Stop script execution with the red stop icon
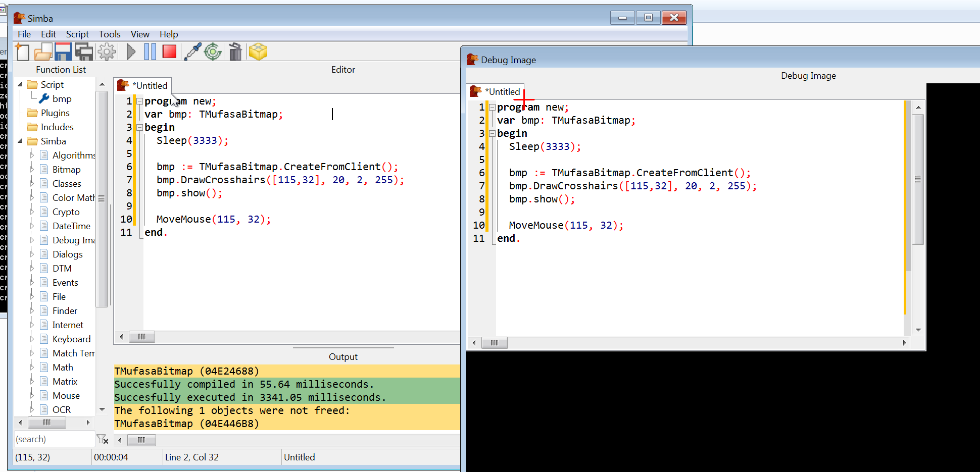The height and width of the screenshot is (472, 980). tap(169, 51)
